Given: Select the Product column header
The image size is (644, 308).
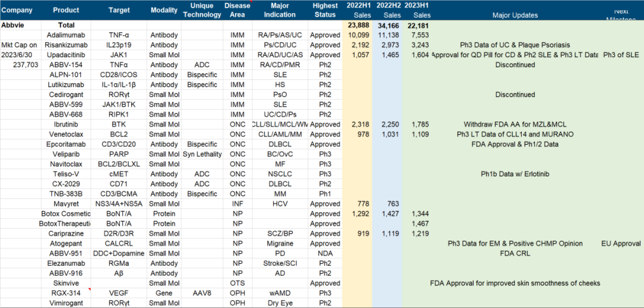Looking at the screenshot, I should click(x=66, y=10).
